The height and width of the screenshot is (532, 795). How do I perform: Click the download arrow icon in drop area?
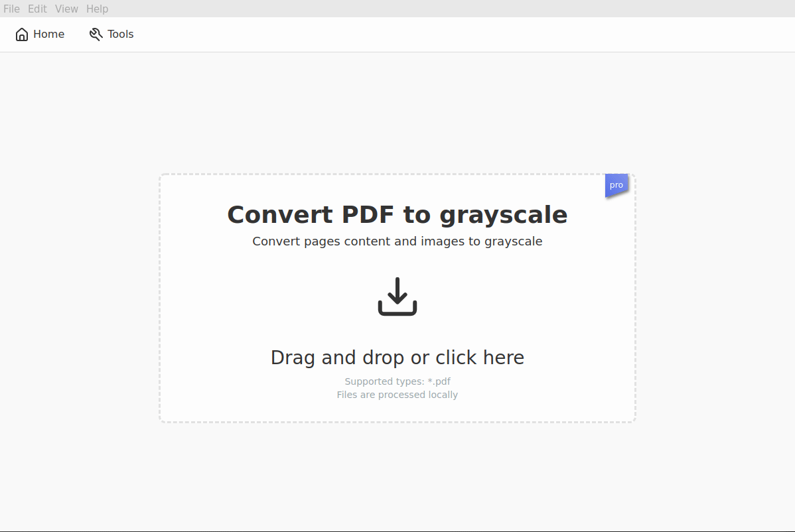[x=397, y=297]
